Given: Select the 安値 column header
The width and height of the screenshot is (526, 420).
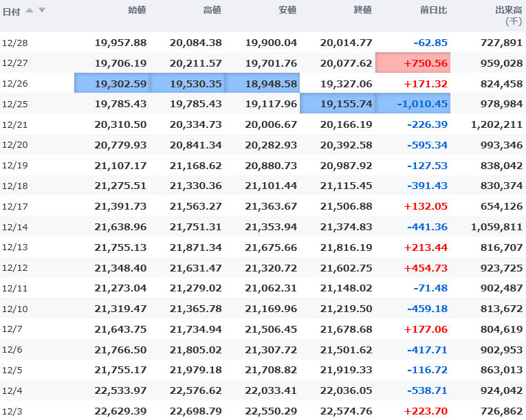Looking at the screenshot, I should [x=287, y=10].
